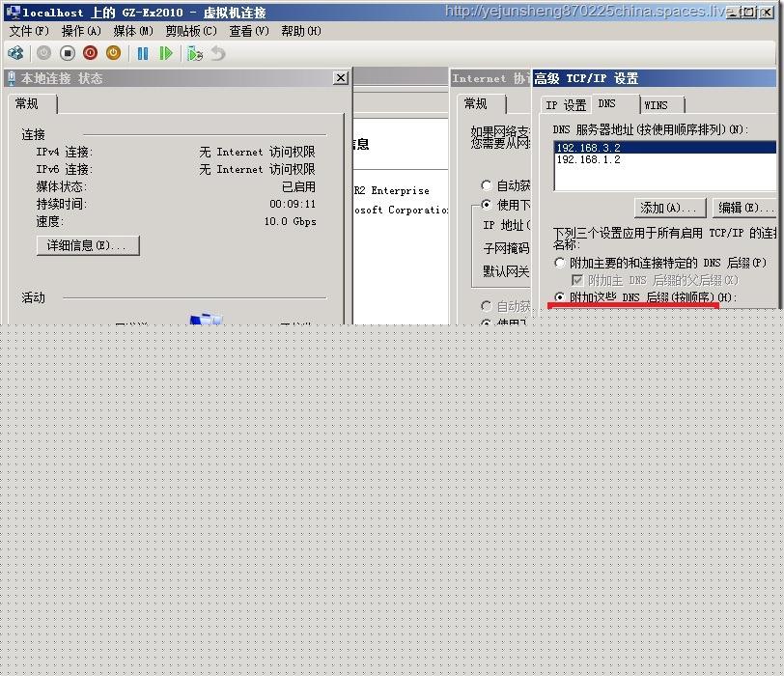Select 附加主要的和连接特定的 DNS 后缀 radio
Viewport: 784px width, 676px height.
(x=559, y=263)
